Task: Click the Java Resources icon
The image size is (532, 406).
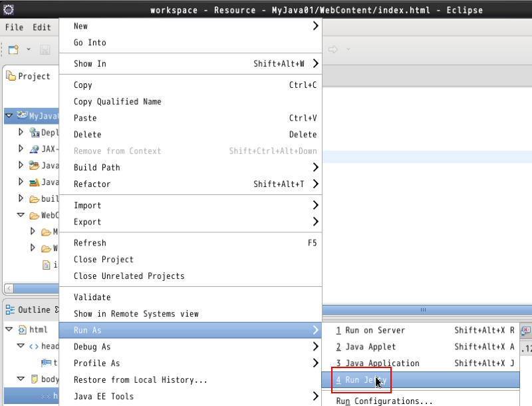Action: coord(34,165)
